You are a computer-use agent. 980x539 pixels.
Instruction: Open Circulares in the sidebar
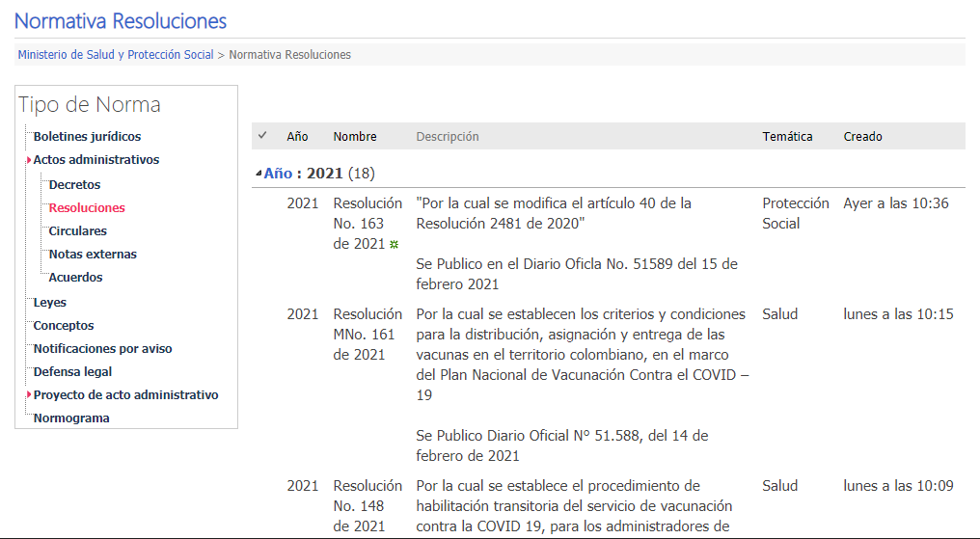click(x=77, y=231)
